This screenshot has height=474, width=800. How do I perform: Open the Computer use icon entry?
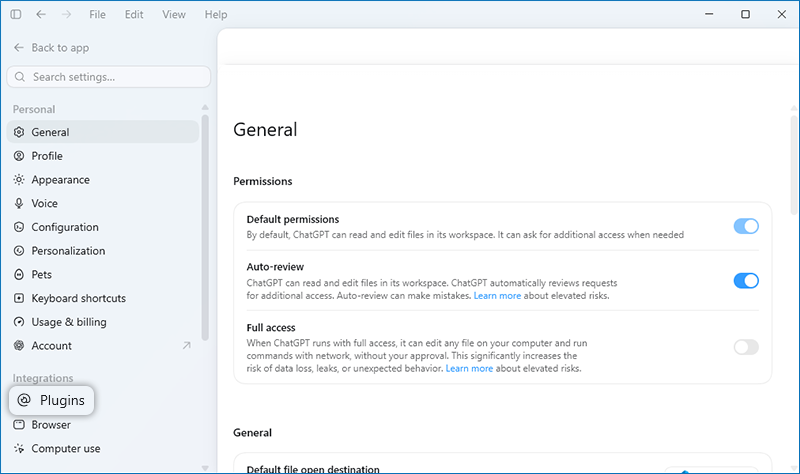(19, 448)
